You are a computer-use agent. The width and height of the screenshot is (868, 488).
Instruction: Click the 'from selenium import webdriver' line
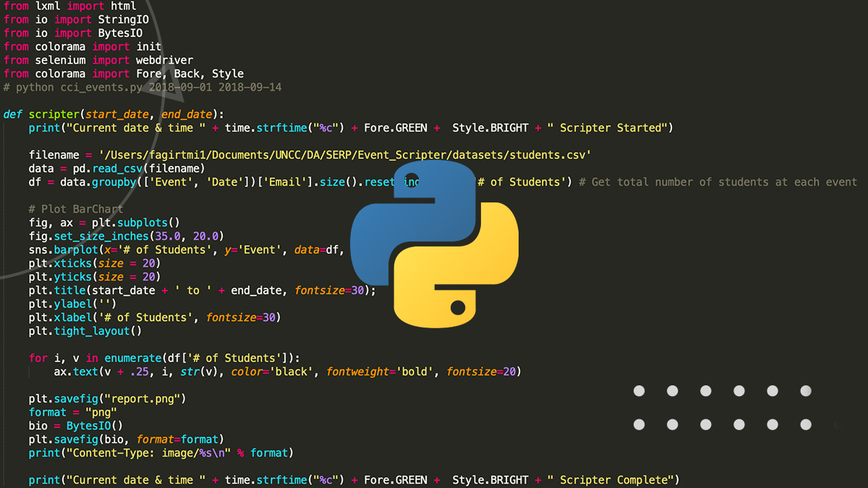pos(98,60)
